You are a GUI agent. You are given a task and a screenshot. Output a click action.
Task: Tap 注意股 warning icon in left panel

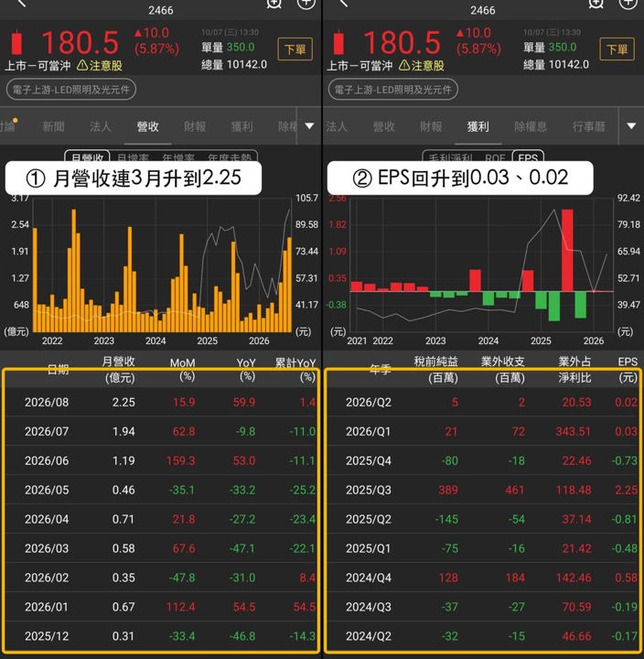82,65
